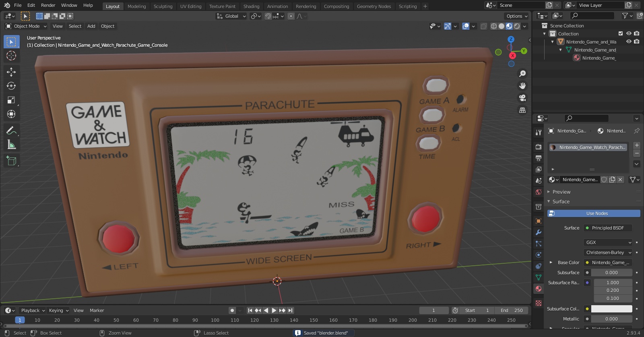Toggle proportional editing
This screenshot has height=337, width=644.
pos(291,16)
